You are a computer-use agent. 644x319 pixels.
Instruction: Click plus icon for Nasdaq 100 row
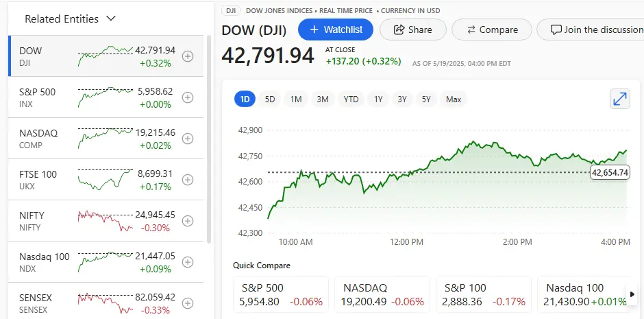pos(188,262)
